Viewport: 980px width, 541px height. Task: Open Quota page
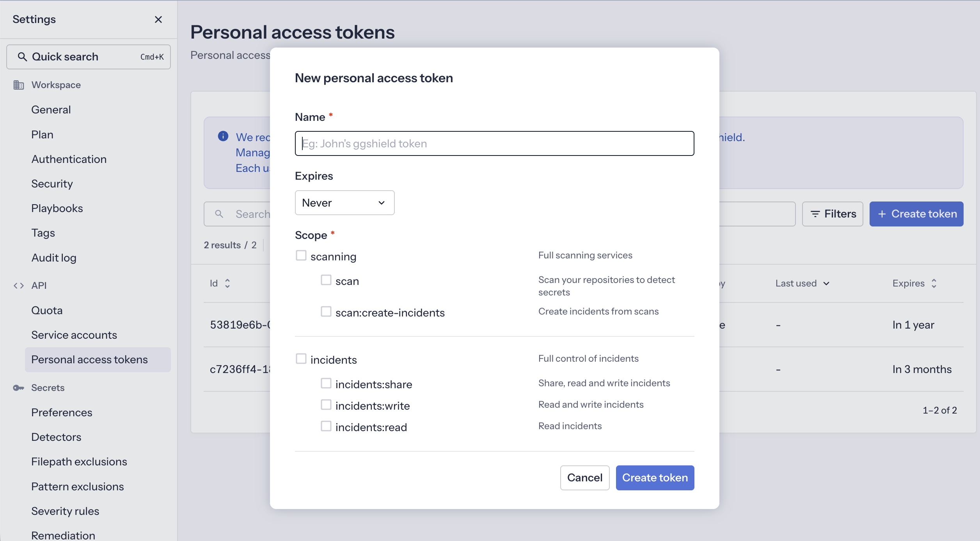coord(47,311)
